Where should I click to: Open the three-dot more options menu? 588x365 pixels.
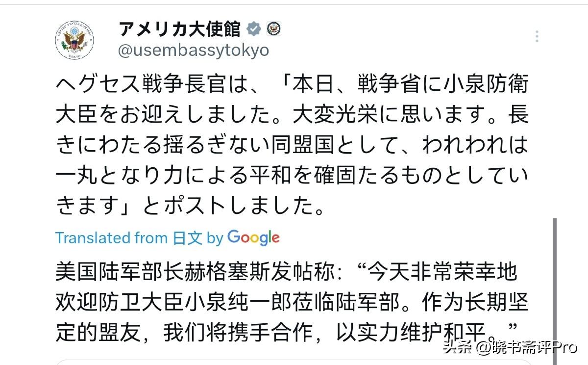pos(537,36)
